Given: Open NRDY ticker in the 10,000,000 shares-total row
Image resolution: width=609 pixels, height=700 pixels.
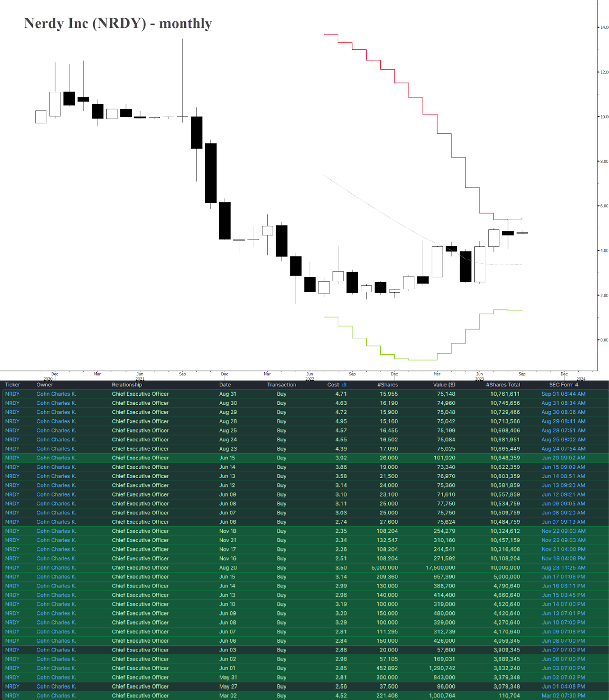Looking at the screenshot, I should click(12, 568).
